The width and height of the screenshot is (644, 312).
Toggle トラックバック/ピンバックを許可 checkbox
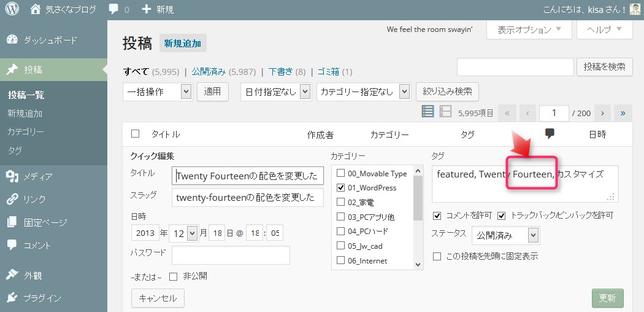click(501, 216)
